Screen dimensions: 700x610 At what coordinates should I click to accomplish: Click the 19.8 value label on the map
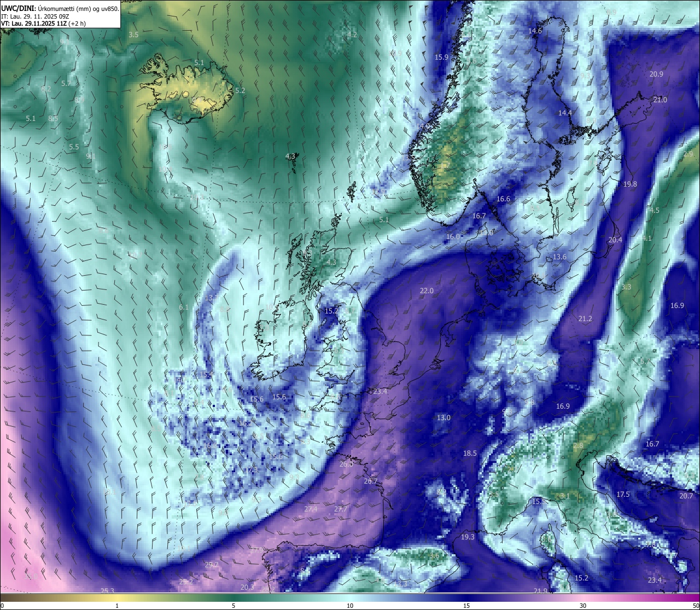(x=630, y=184)
